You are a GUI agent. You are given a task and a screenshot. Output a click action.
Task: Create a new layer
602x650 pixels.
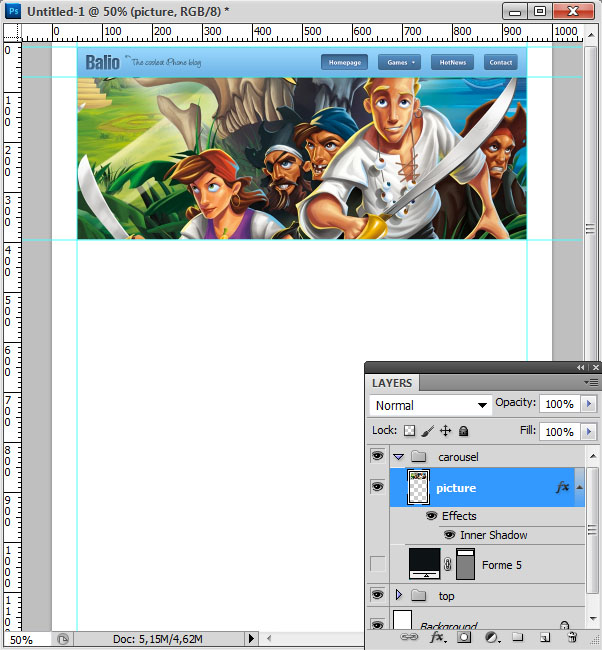pos(545,637)
